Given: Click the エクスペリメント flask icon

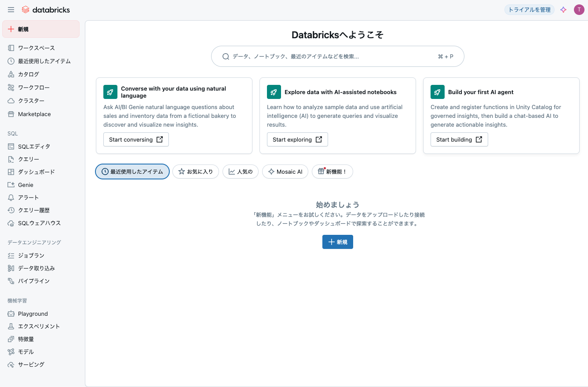Looking at the screenshot, I should pos(11,326).
